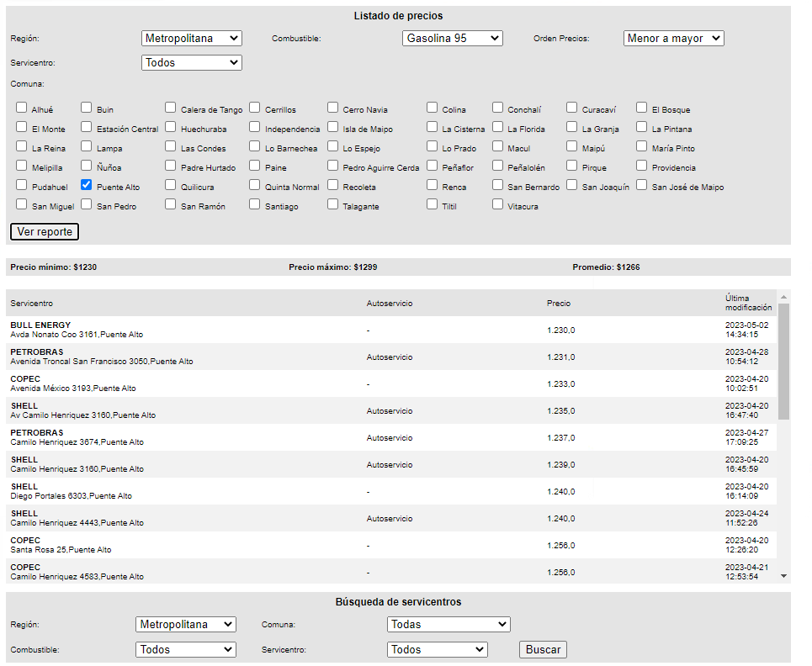Check the Alhué comuna checkbox
812x666 pixels.
(x=21, y=107)
